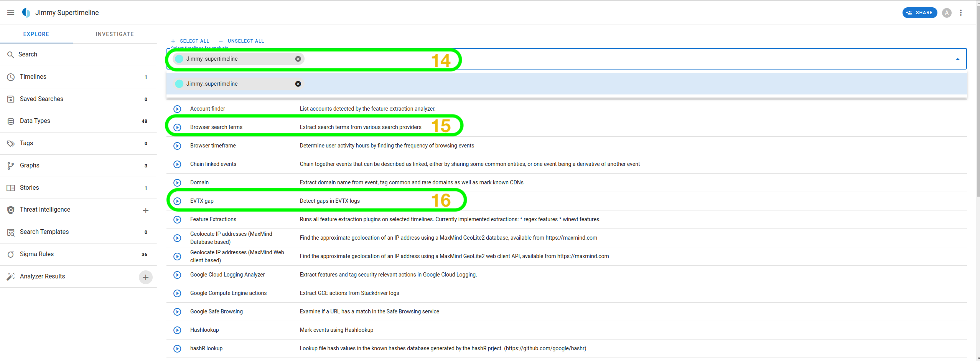Expand the Timelines sidebar section
Screen dimensions: 980x361
[x=78, y=77]
